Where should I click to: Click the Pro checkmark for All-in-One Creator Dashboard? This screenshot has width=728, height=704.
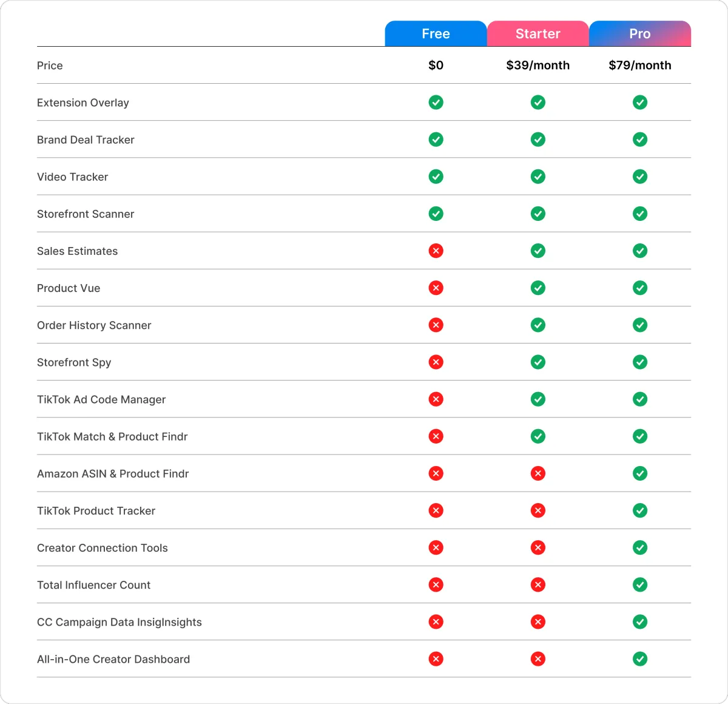[x=640, y=658]
